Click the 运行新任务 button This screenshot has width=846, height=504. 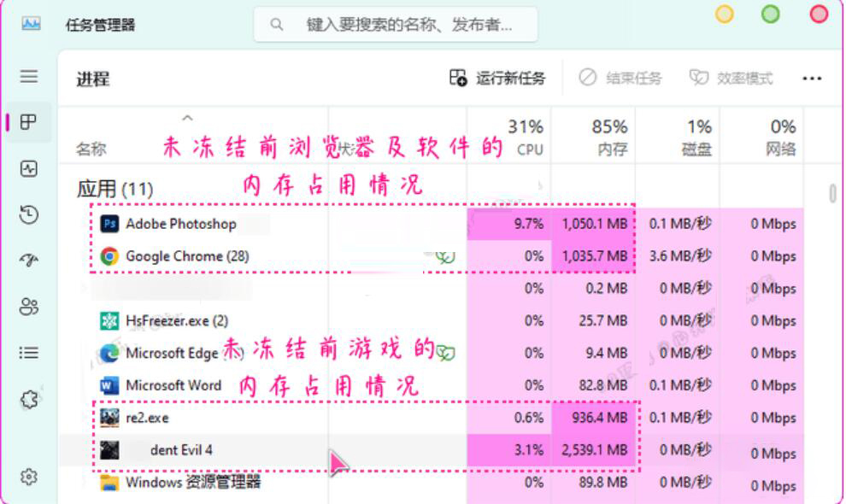(497, 79)
